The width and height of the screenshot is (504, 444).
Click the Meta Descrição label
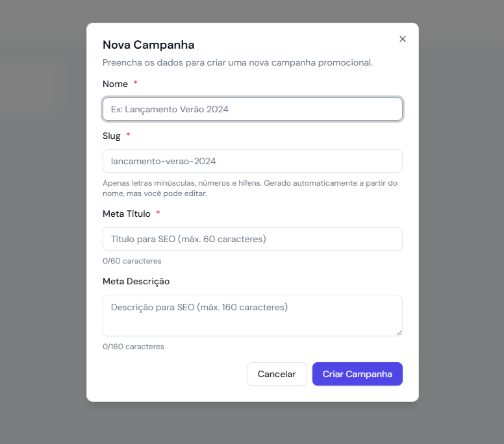tap(136, 281)
